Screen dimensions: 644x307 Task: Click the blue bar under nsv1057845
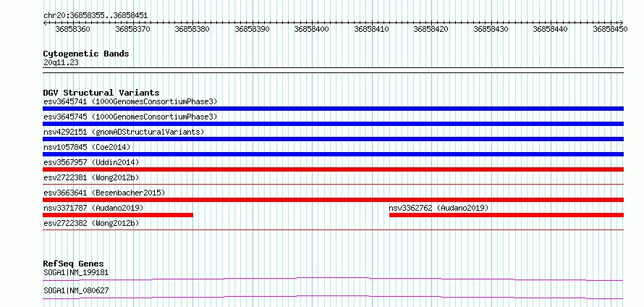point(333,154)
